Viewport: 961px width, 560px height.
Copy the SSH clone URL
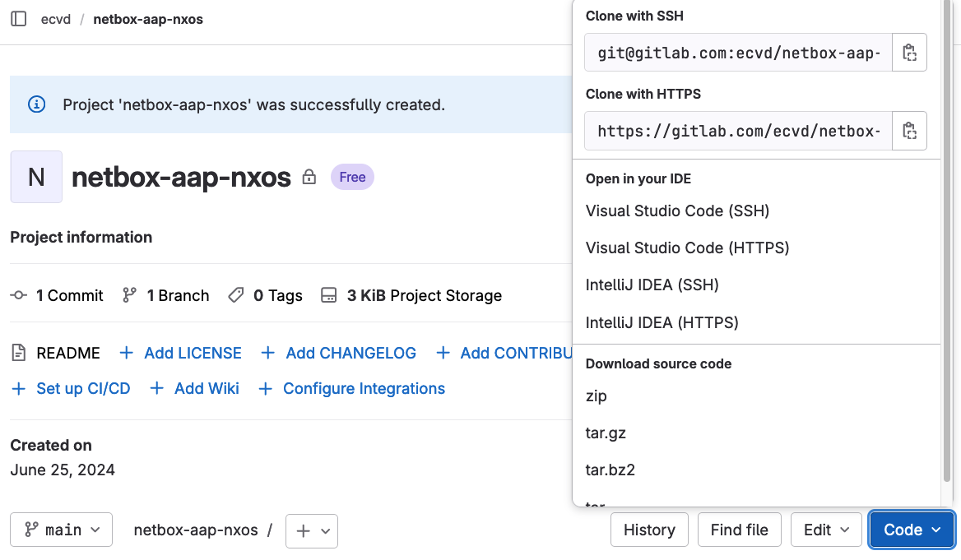(x=909, y=53)
